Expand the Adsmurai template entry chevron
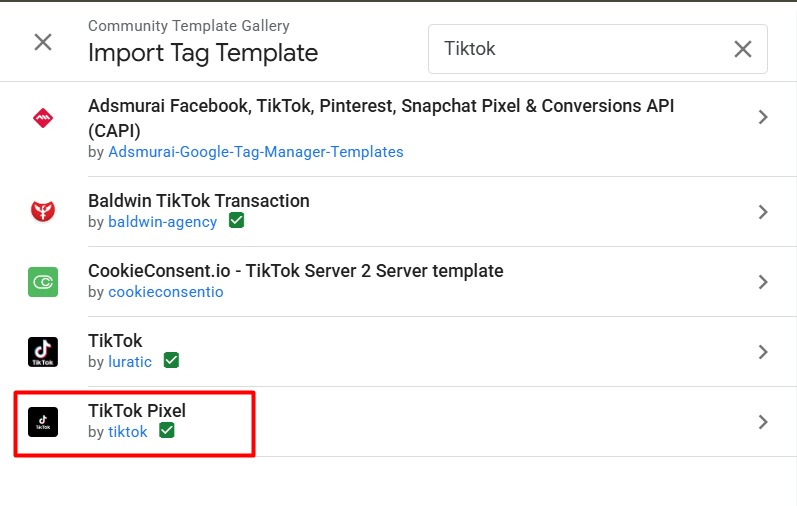Screen dimensions: 797x506 763,118
